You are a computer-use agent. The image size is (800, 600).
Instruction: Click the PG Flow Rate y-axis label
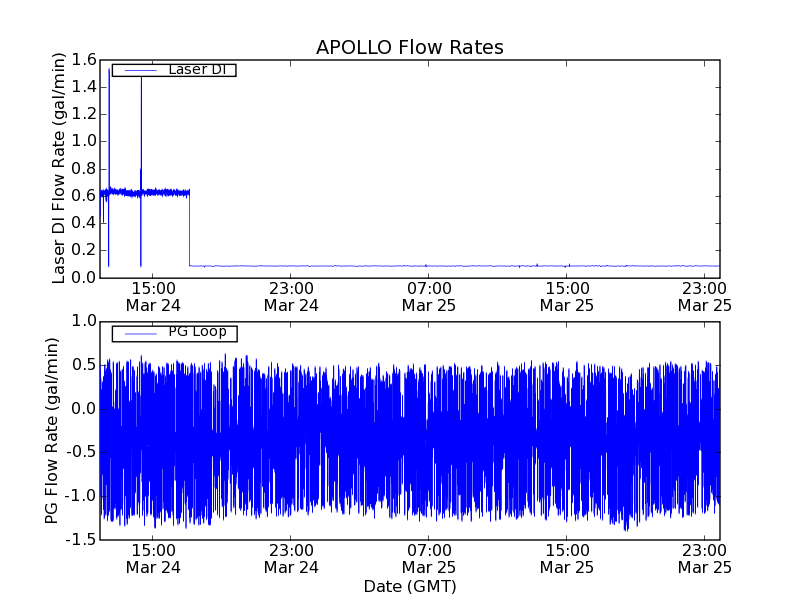(x=52, y=430)
